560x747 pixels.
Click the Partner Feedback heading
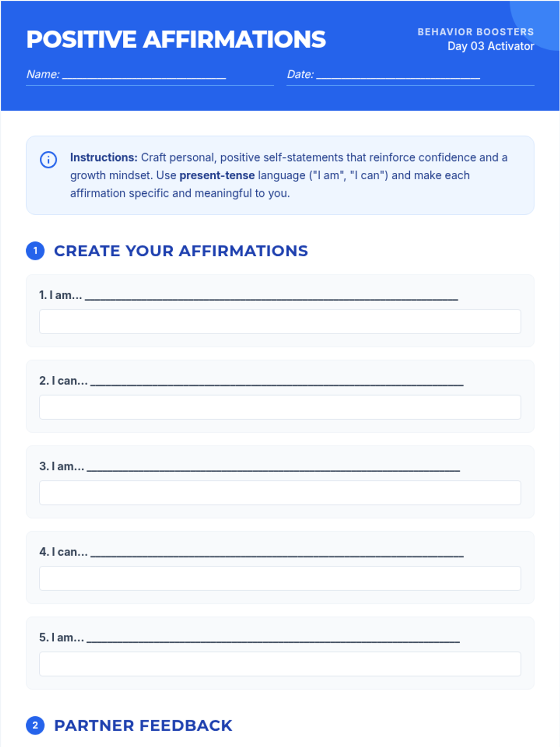(x=143, y=726)
